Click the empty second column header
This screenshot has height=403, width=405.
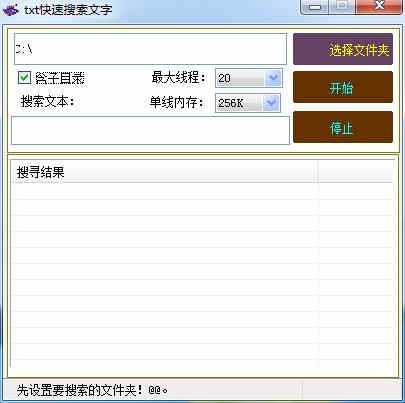pyautogui.click(x=355, y=172)
